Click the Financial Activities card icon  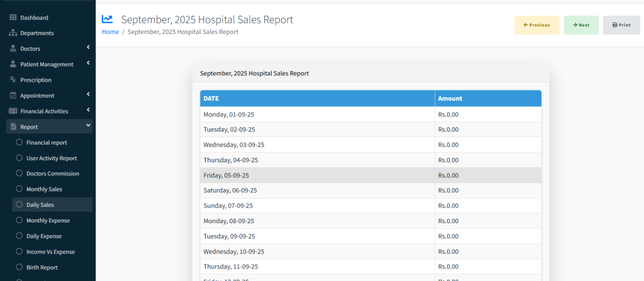(x=13, y=111)
